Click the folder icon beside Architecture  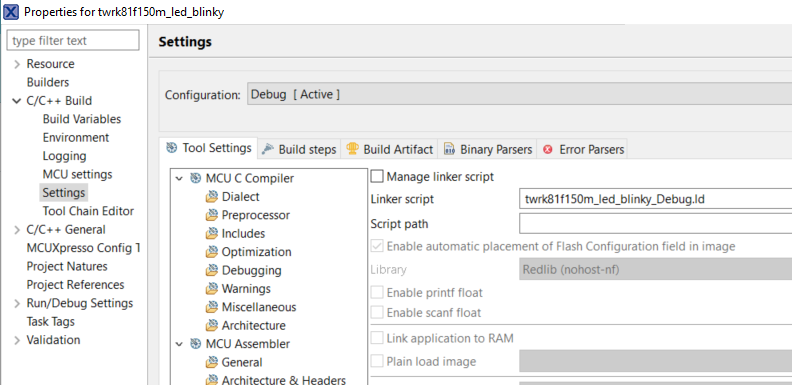pyautogui.click(x=212, y=325)
